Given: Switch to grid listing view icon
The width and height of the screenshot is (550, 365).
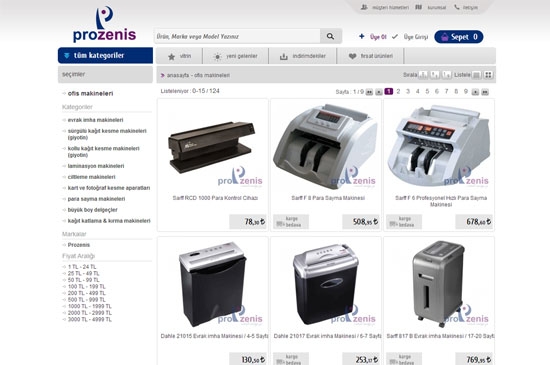Looking at the screenshot, I should coord(488,75).
